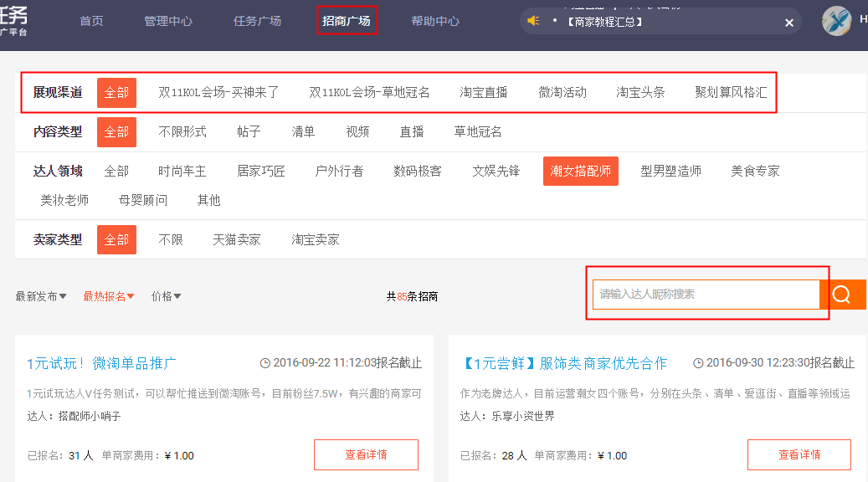The width and height of the screenshot is (868, 482).
Task: Open the user avatar profile picture
Action: point(836,21)
